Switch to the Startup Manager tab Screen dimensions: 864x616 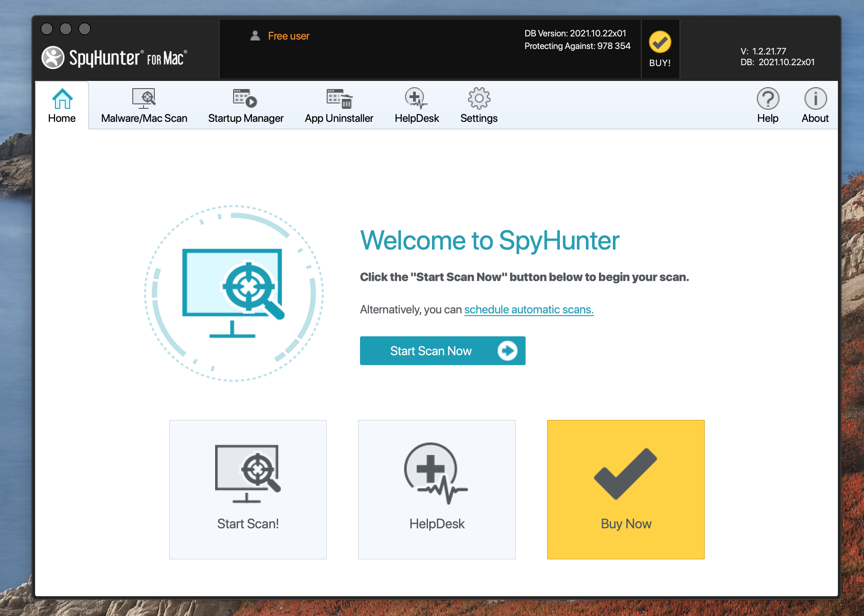pos(246,106)
